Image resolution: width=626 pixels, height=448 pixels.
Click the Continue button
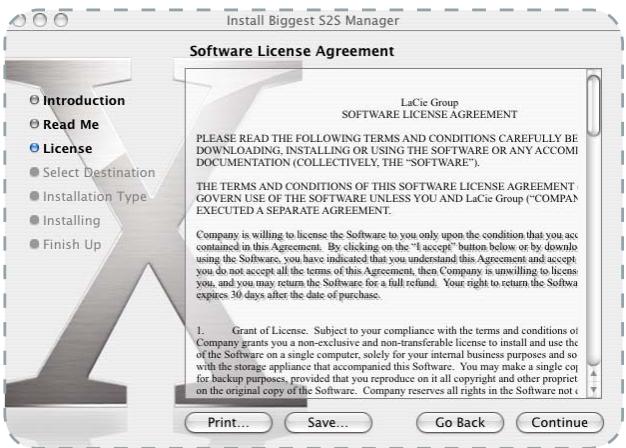coord(559,422)
